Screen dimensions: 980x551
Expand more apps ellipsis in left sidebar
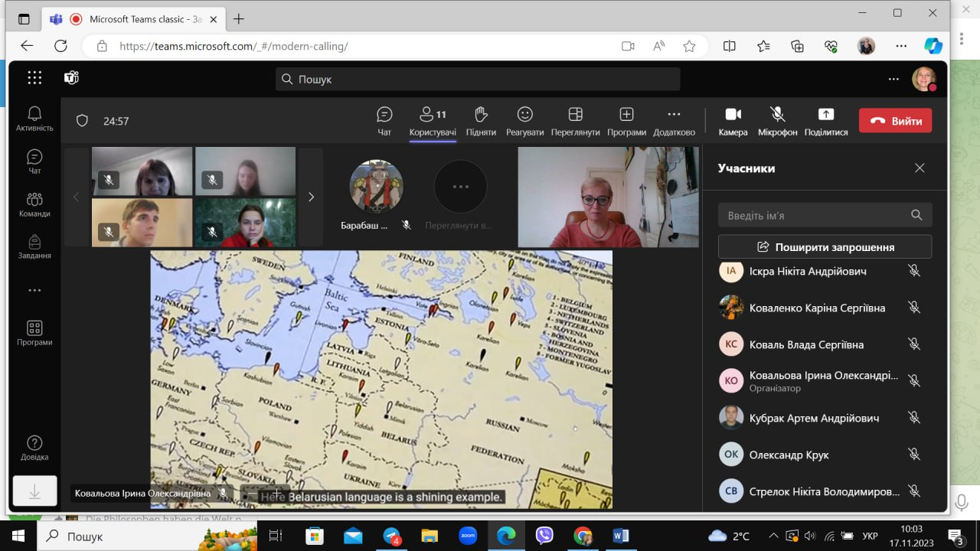pos(34,291)
